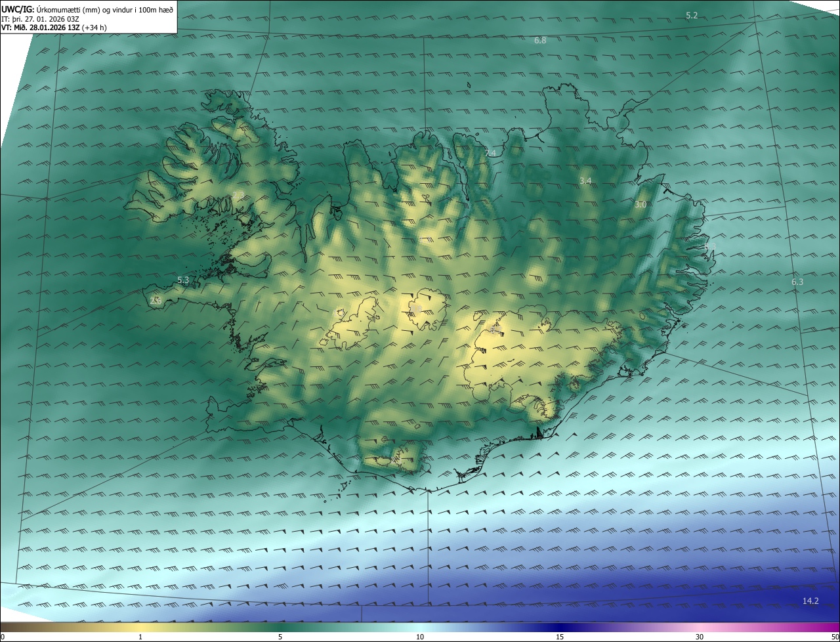Pick the dark navy colorbar band above the 15 tick
Viewport: 840px width, 642px height.
pyautogui.click(x=560, y=627)
